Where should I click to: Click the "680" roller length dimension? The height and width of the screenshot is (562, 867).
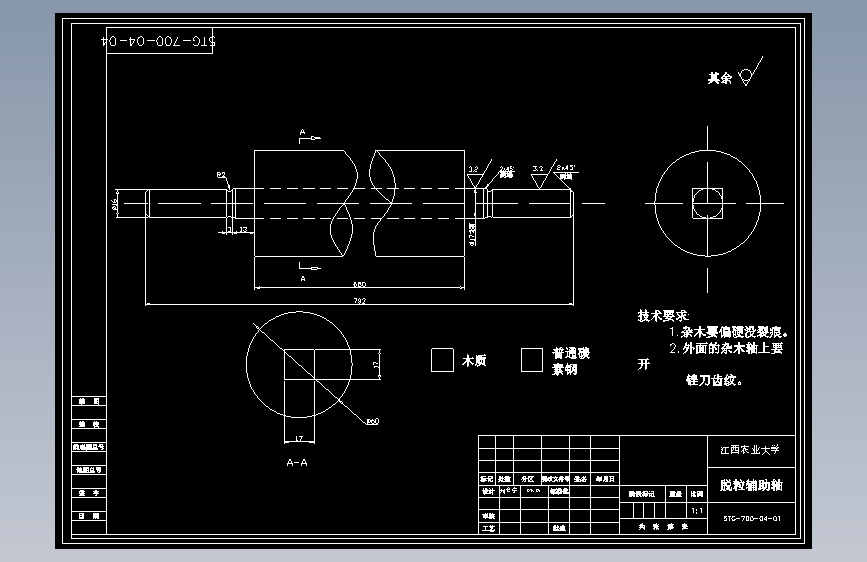pos(359,284)
